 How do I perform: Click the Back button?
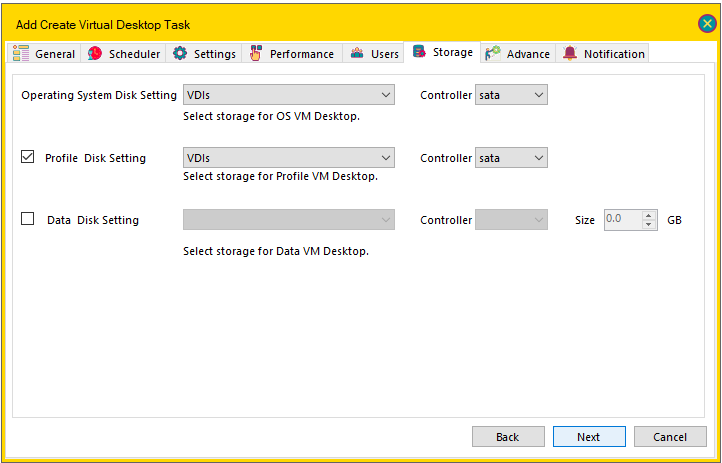click(x=508, y=436)
